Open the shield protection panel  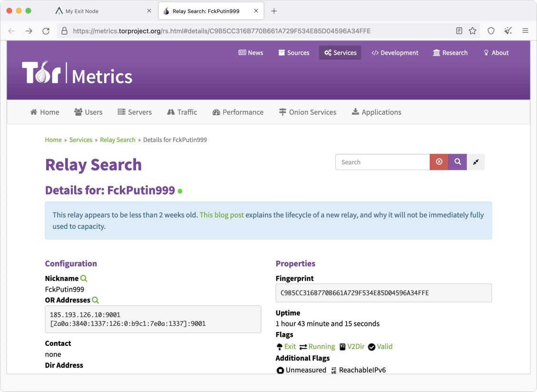pos(491,31)
